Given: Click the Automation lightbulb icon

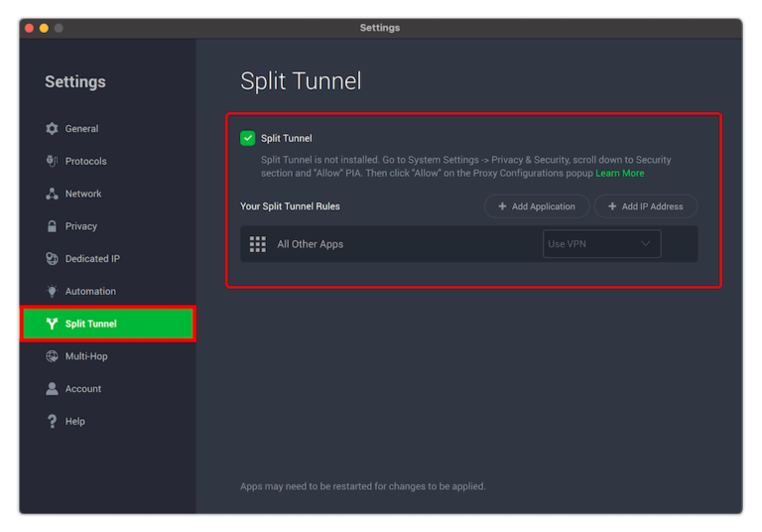Looking at the screenshot, I should point(52,291).
